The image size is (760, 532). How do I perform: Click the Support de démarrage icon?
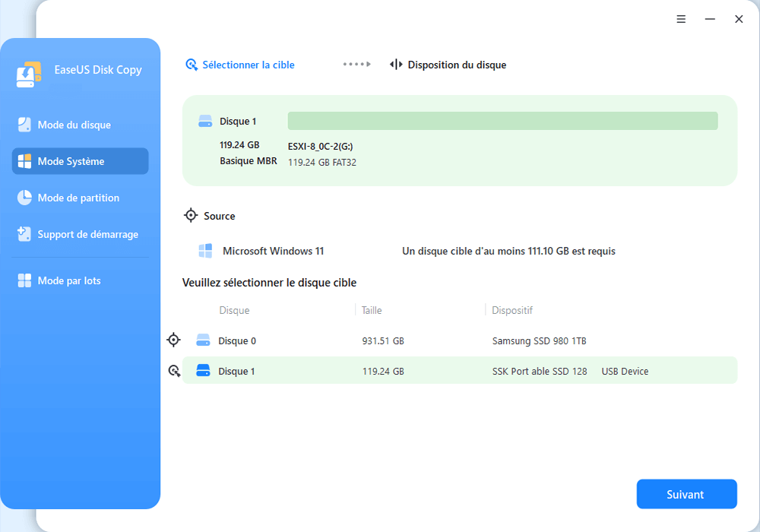point(24,234)
